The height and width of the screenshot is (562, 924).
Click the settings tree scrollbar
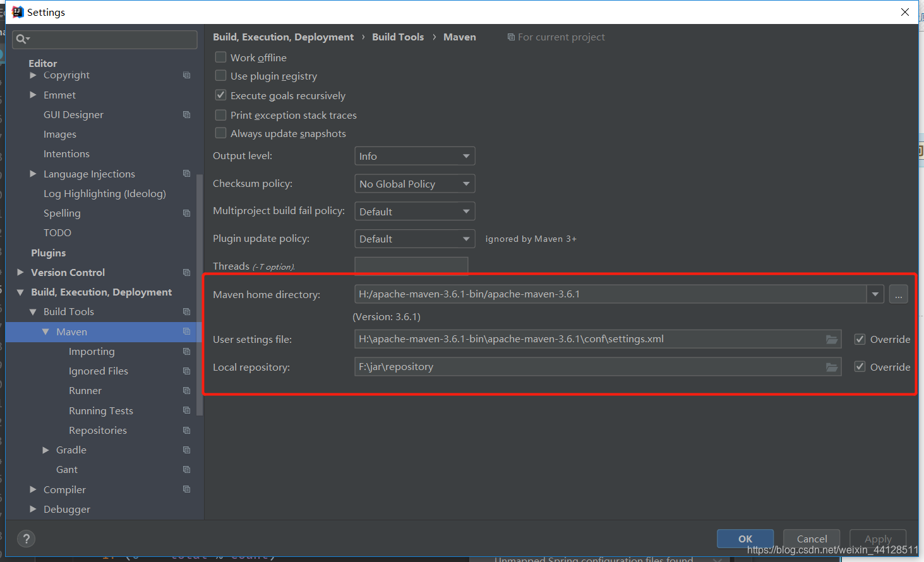[200, 295]
